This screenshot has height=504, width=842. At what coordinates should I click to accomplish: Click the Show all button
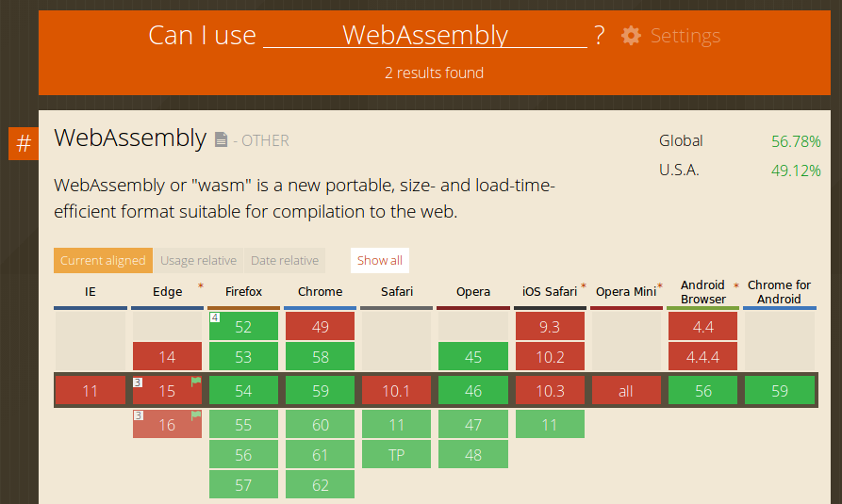[x=379, y=261]
